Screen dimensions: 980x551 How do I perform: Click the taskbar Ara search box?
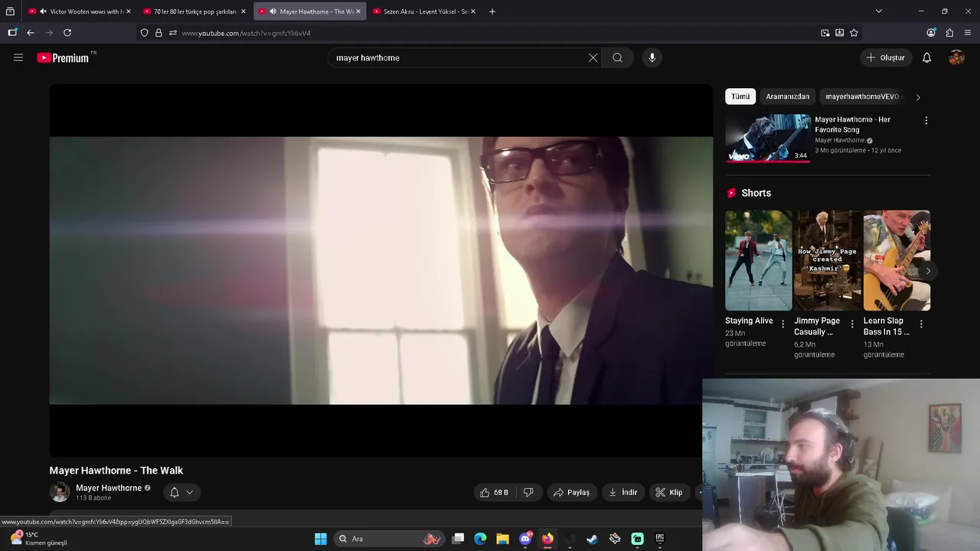click(389, 539)
